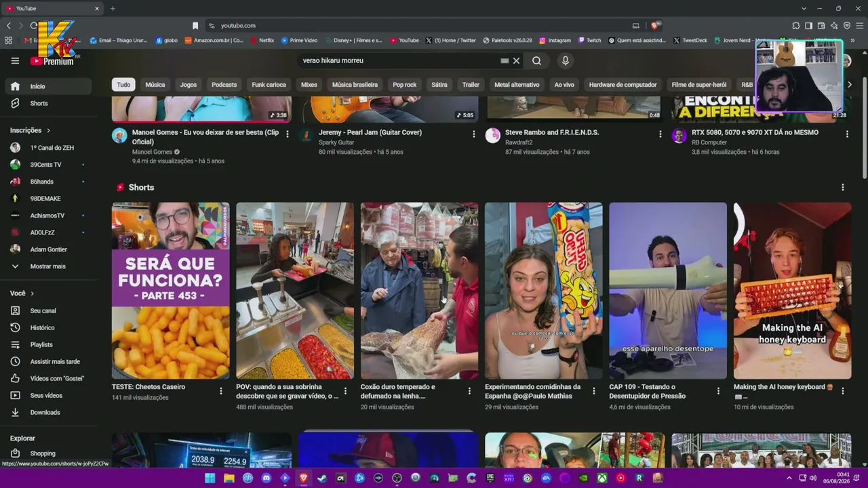Select the Hardware de computador chip

point(623,85)
